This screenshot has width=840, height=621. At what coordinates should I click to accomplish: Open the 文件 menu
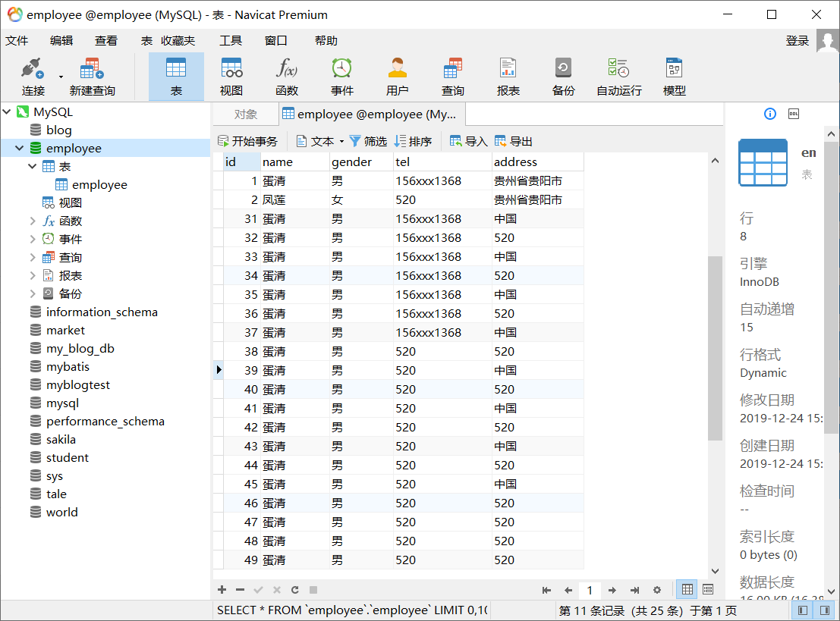tap(17, 41)
